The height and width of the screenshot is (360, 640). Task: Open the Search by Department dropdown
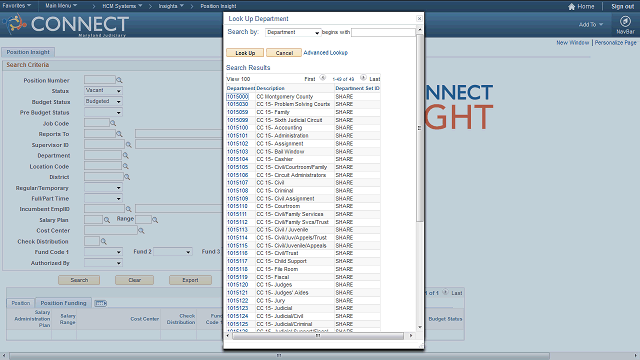coord(293,32)
